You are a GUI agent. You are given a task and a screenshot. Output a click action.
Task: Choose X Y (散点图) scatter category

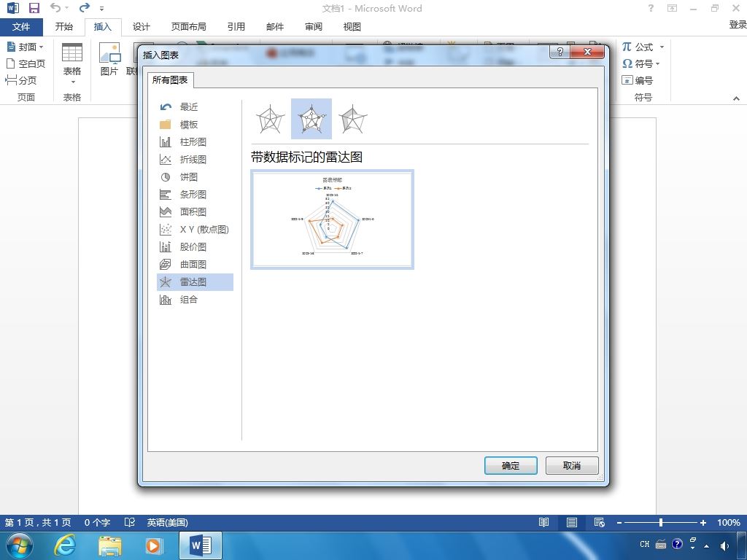click(196, 230)
